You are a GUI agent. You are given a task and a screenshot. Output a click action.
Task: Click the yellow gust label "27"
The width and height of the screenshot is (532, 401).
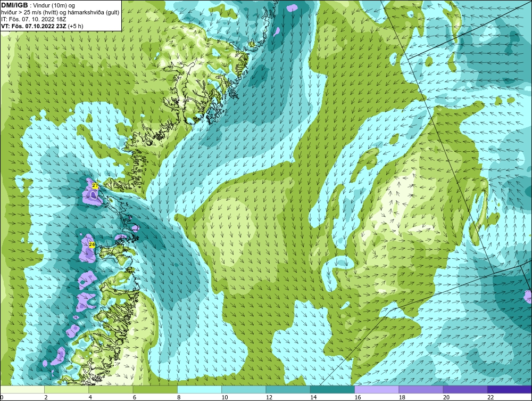coord(95,186)
